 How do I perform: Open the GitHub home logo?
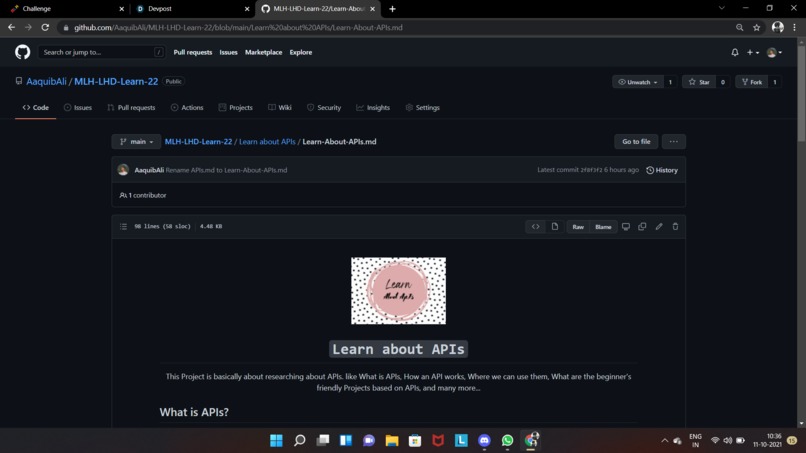pos(23,52)
